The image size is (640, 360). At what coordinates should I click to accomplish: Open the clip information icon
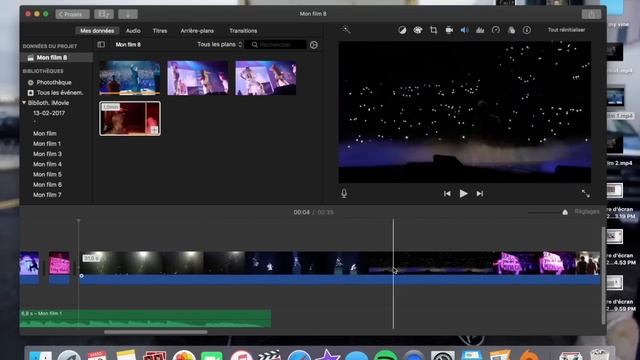pos(527,30)
